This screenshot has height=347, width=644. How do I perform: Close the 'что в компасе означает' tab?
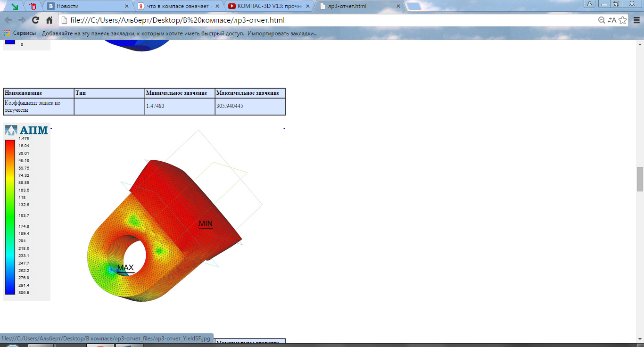pos(216,7)
